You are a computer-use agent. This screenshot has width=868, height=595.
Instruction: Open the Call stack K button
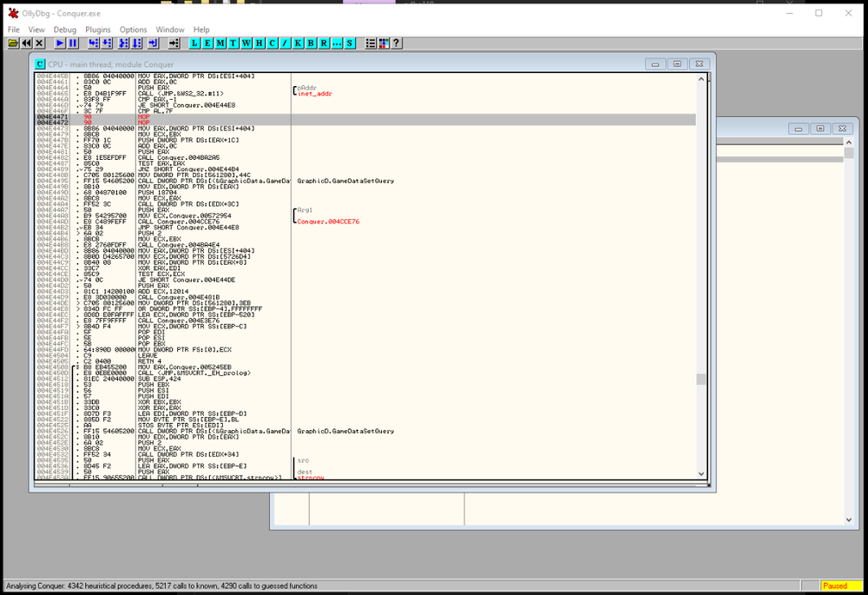[298, 43]
